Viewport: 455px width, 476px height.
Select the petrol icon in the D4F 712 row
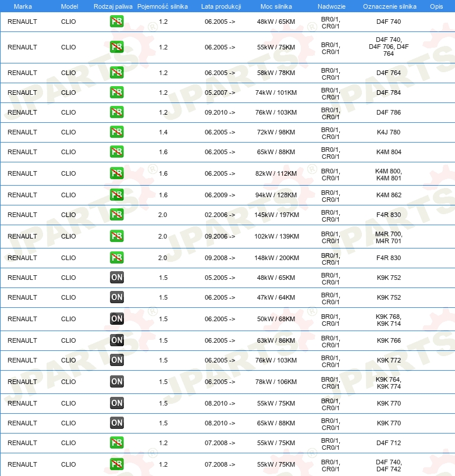[x=116, y=442]
